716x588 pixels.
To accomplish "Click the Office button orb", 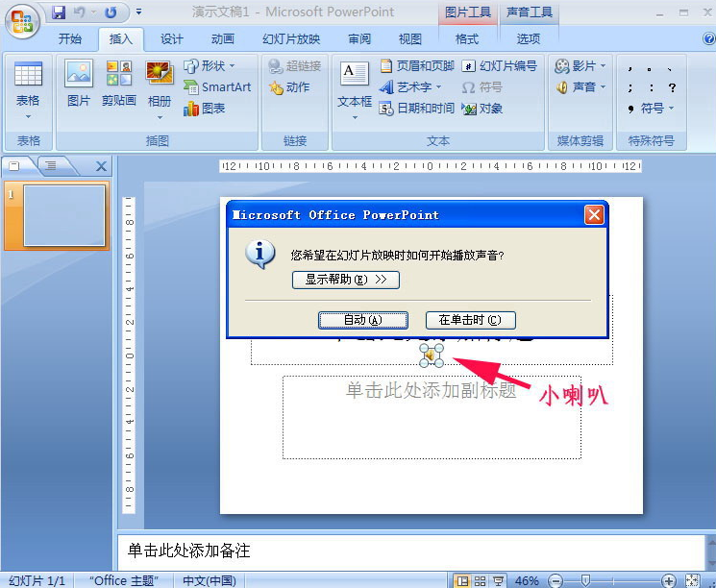I will pos(22,20).
